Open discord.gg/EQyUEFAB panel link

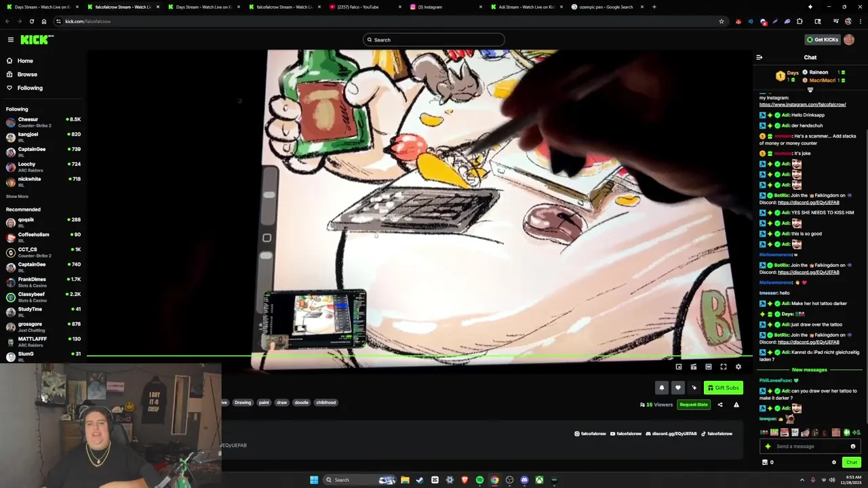[671, 434]
